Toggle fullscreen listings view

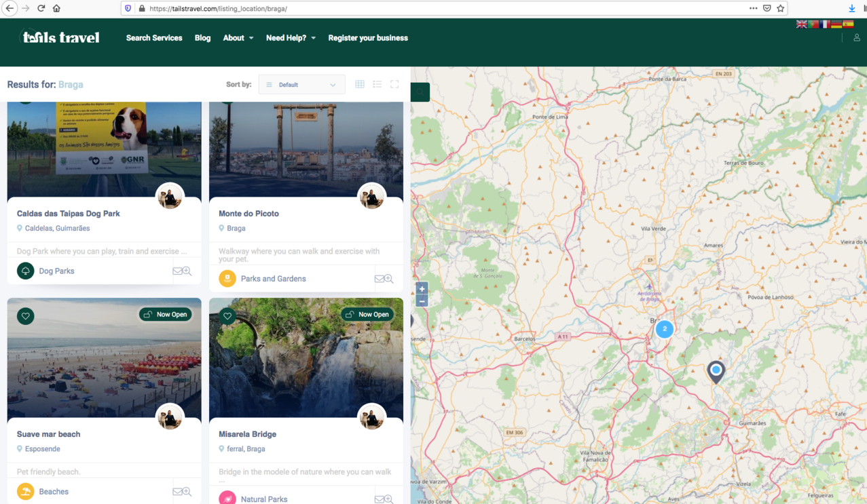click(x=394, y=85)
